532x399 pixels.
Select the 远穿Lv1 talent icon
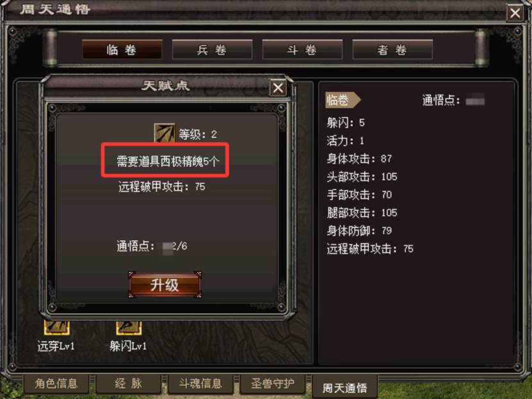tap(57, 327)
